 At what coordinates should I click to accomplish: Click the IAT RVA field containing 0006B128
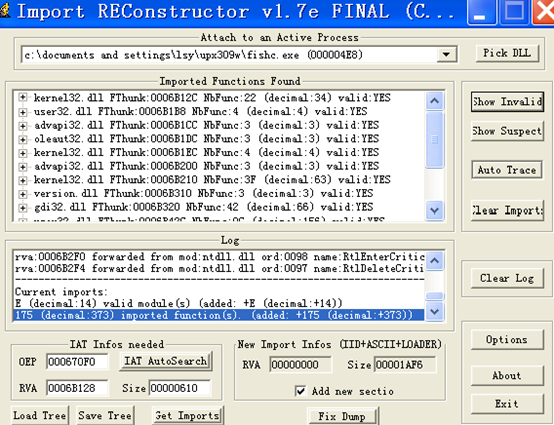(x=77, y=388)
